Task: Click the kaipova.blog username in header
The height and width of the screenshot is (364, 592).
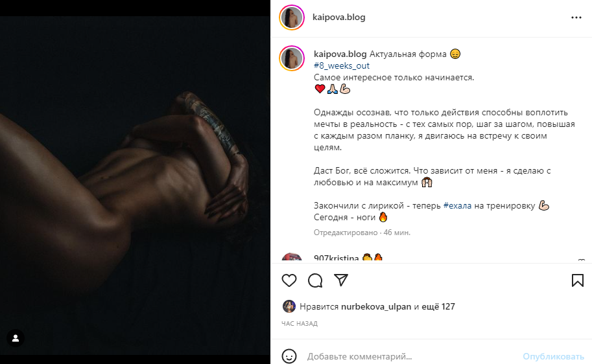Action: pos(338,17)
